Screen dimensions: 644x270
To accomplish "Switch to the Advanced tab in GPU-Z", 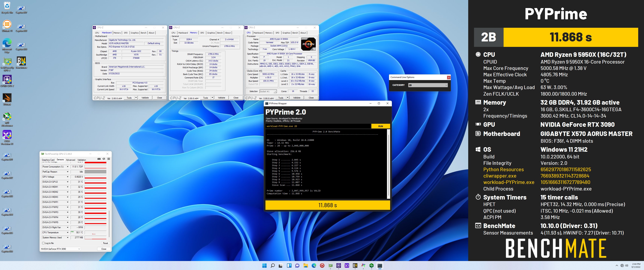I will tap(71, 160).
